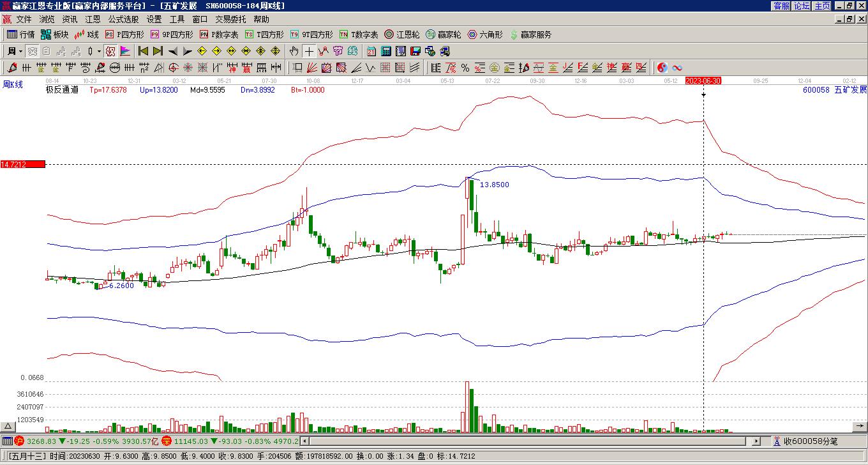Click the red 14.7212 price axis label
This screenshot has height=465, width=868.
tap(23, 164)
